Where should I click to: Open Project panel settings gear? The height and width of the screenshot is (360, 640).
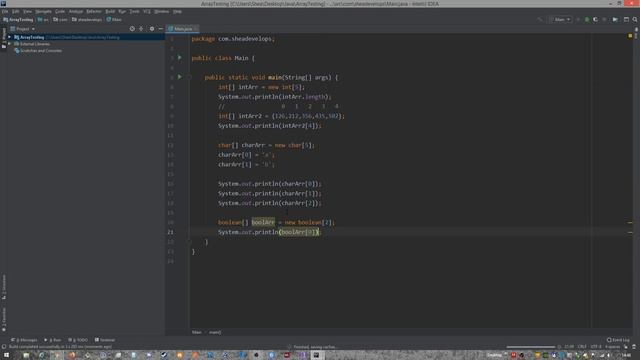152,29
